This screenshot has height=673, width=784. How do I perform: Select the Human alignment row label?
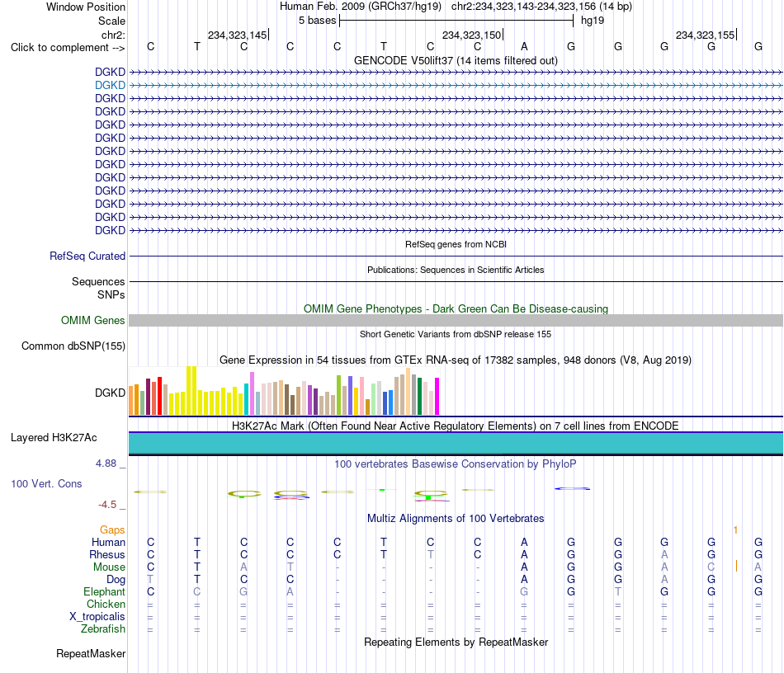(108, 542)
